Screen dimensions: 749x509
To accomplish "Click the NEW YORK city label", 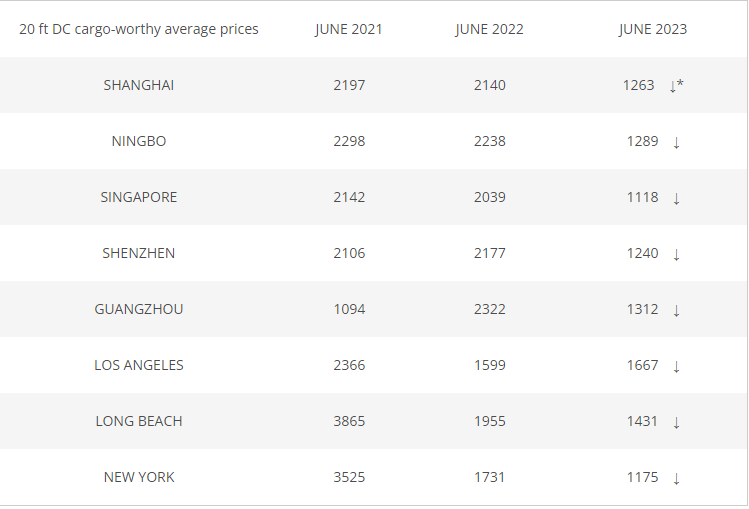I will click(139, 477).
